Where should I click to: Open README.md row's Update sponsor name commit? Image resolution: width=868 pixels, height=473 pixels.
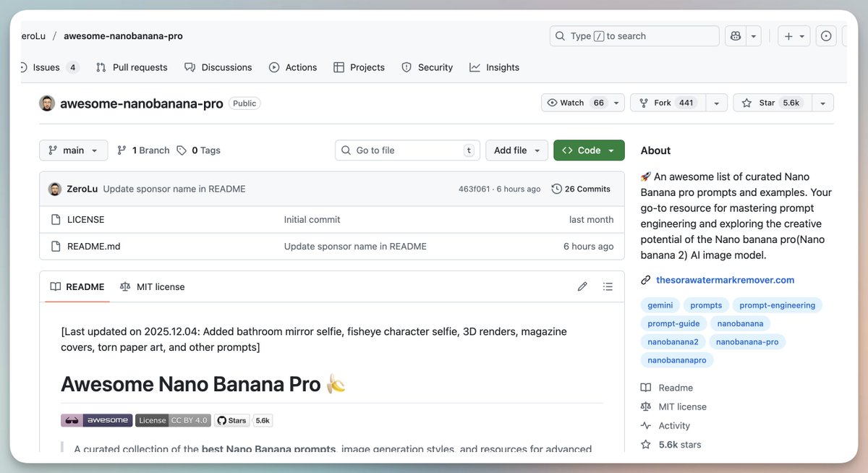pos(355,246)
